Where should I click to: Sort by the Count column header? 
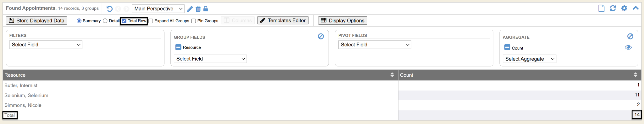[x=519, y=75]
